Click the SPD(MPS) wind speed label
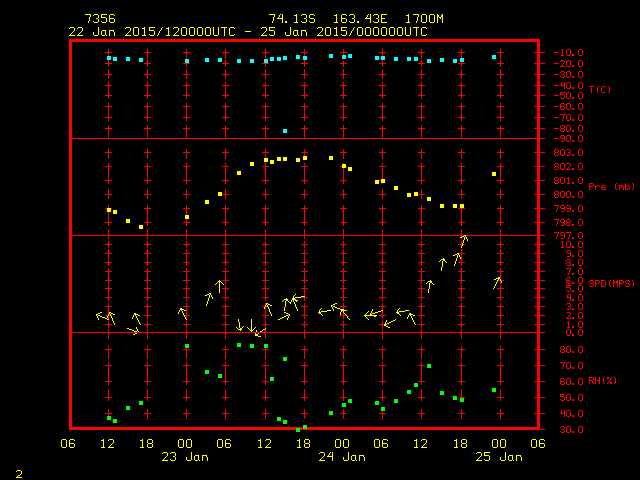This screenshot has width=640, height=480. (611, 284)
